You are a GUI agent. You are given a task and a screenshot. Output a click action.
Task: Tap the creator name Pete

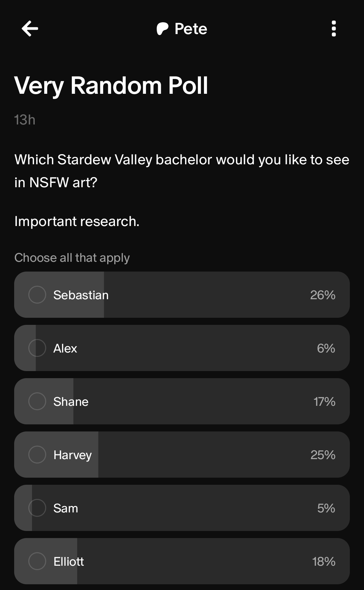pyautogui.click(x=191, y=29)
